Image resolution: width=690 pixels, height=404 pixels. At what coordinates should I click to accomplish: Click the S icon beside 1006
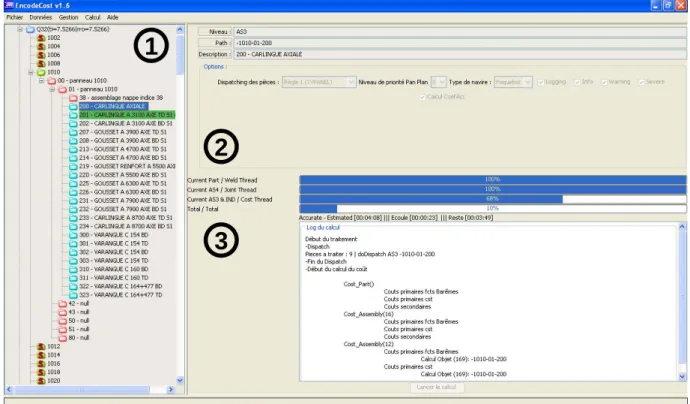pyautogui.click(x=41, y=55)
